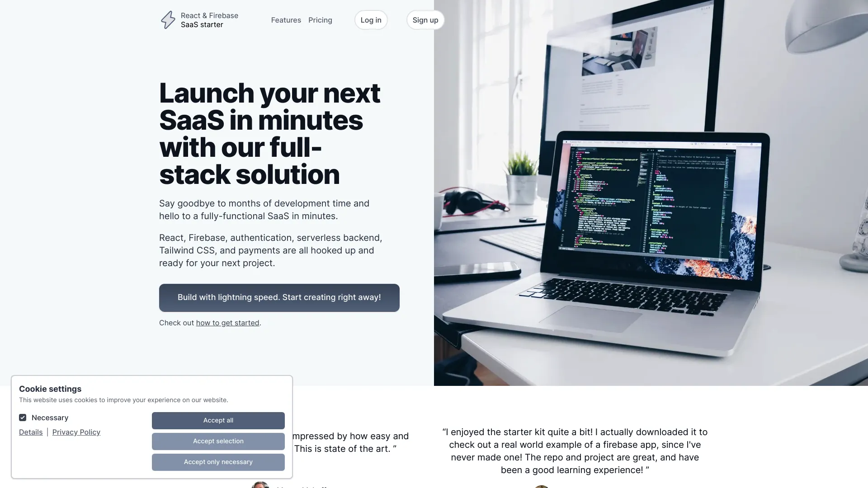Click Build with lightning speed CTA button
Image resolution: width=868 pixels, height=488 pixels.
(279, 297)
